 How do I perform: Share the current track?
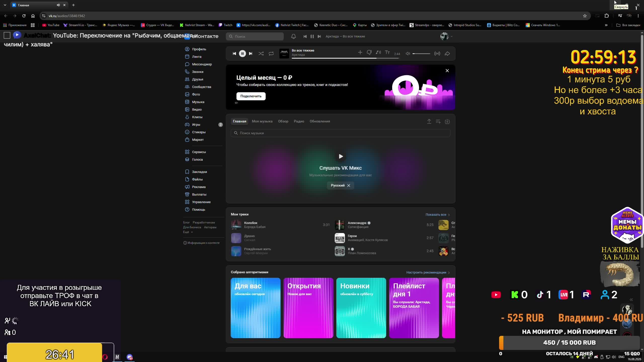pyautogui.click(x=447, y=54)
